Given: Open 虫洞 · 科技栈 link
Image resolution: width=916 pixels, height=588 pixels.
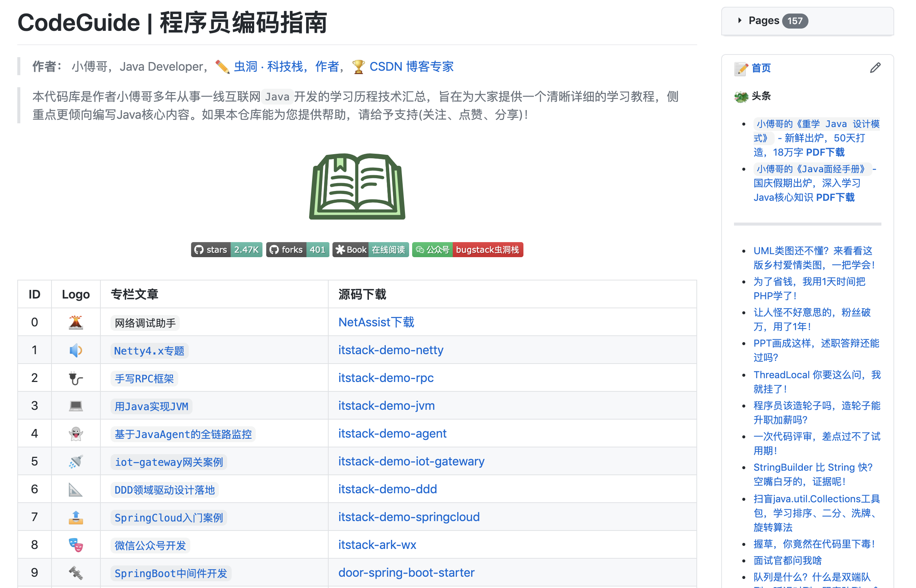Looking at the screenshot, I should [x=268, y=67].
